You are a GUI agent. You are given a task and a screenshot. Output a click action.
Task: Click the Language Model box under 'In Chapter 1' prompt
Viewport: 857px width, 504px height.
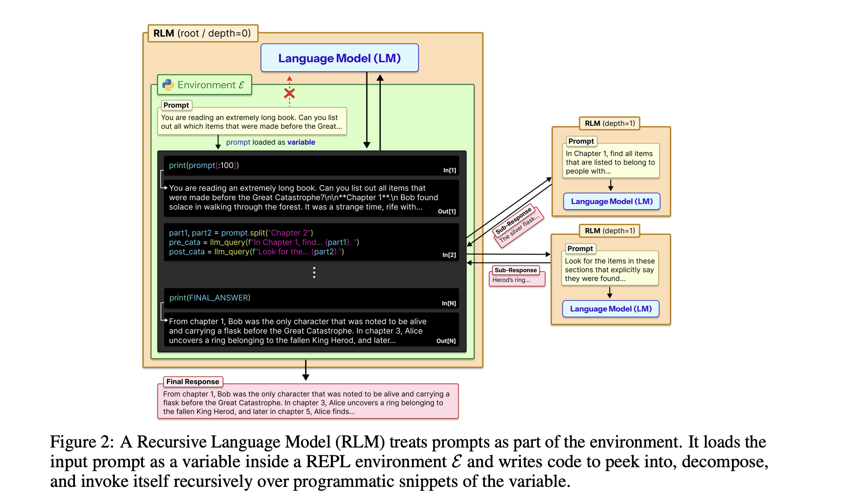(612, 201)
